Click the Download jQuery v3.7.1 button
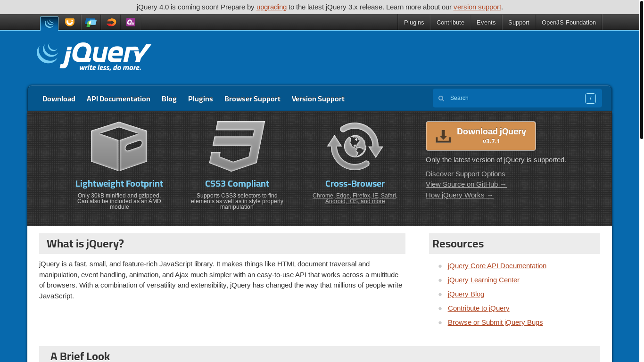This screenshot has height=362, width=644. click(481, 136)
